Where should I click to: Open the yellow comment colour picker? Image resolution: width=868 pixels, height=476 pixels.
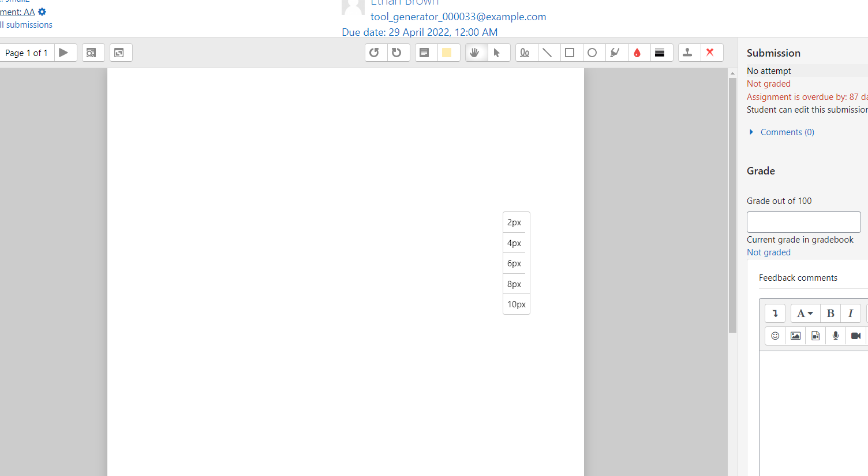tap(448, 53)
